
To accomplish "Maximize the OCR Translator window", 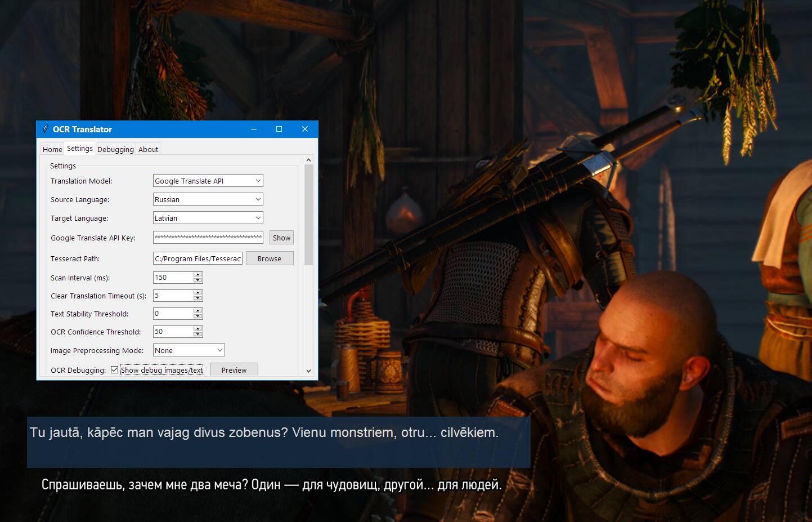I will 279,129.
